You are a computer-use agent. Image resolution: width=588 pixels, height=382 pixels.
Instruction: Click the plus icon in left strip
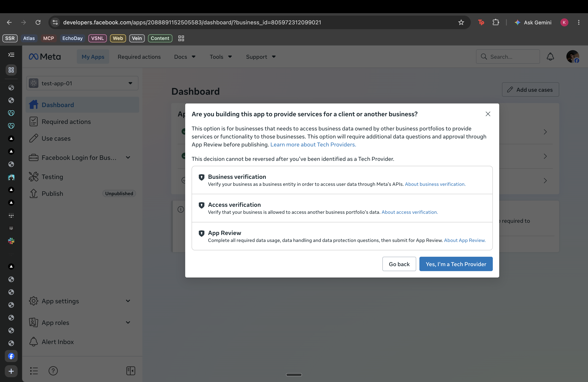click(x=11, y=371)
